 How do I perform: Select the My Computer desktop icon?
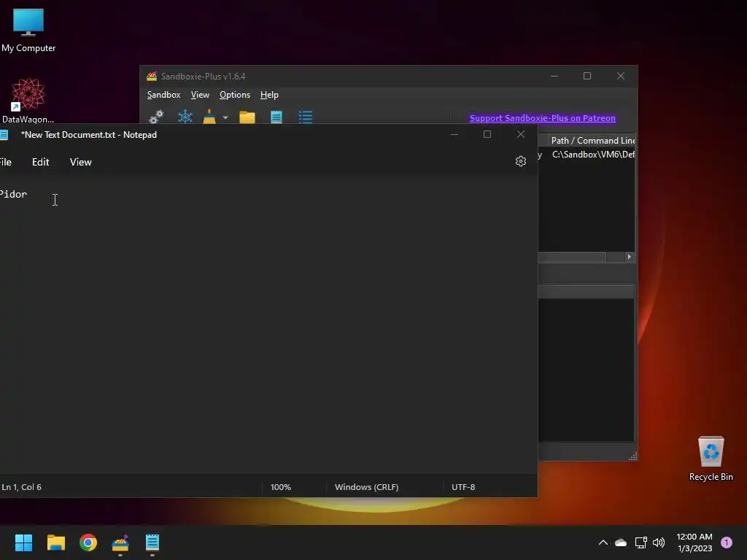28,30
